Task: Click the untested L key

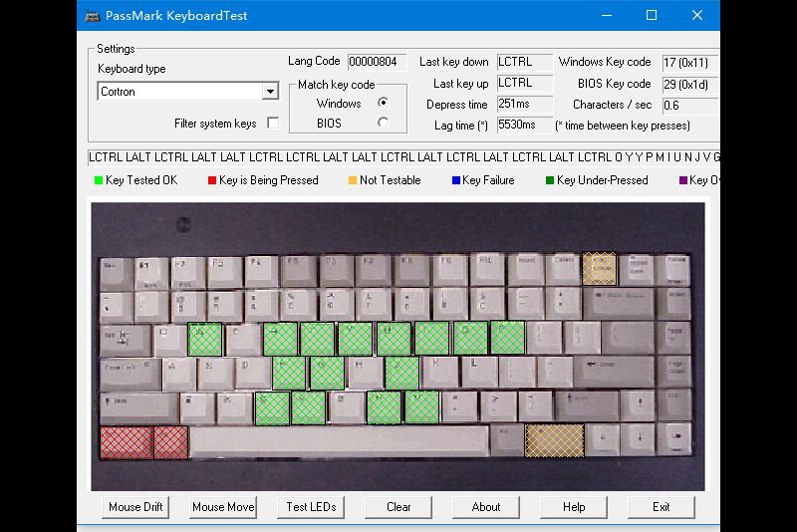Action: tap(479, 373)
